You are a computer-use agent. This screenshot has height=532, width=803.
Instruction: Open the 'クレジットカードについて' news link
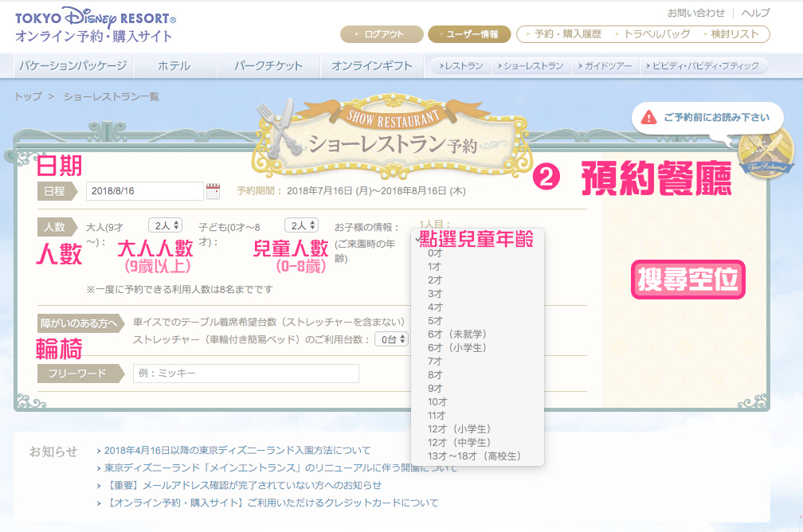coord(272,503)
